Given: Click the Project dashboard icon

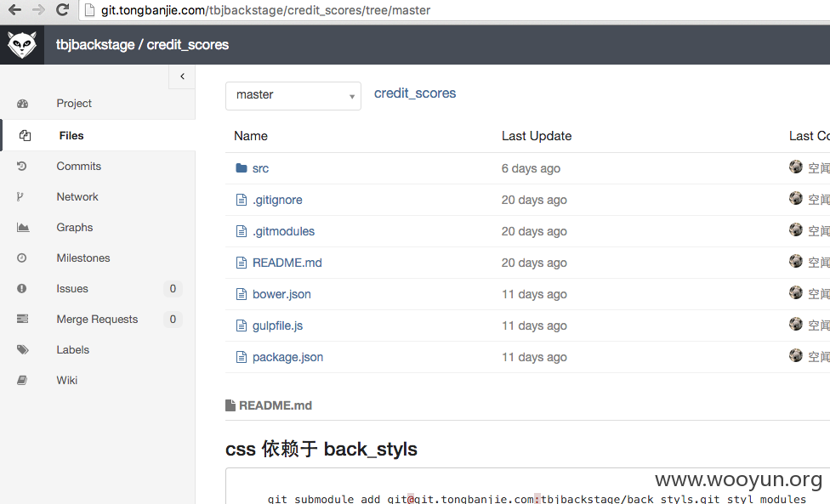Looking at the screenshot, I should (x=22, y=104).
